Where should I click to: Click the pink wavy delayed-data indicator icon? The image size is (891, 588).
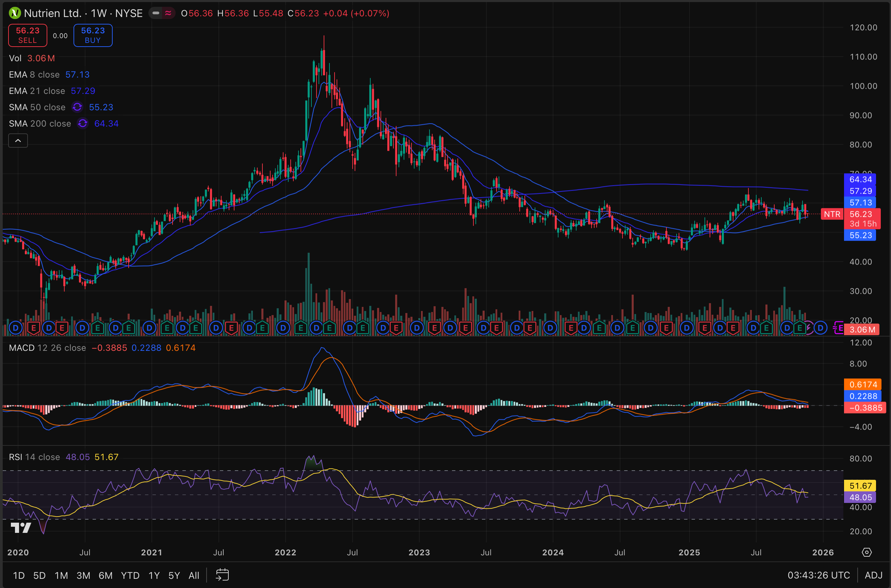[168, 13]
